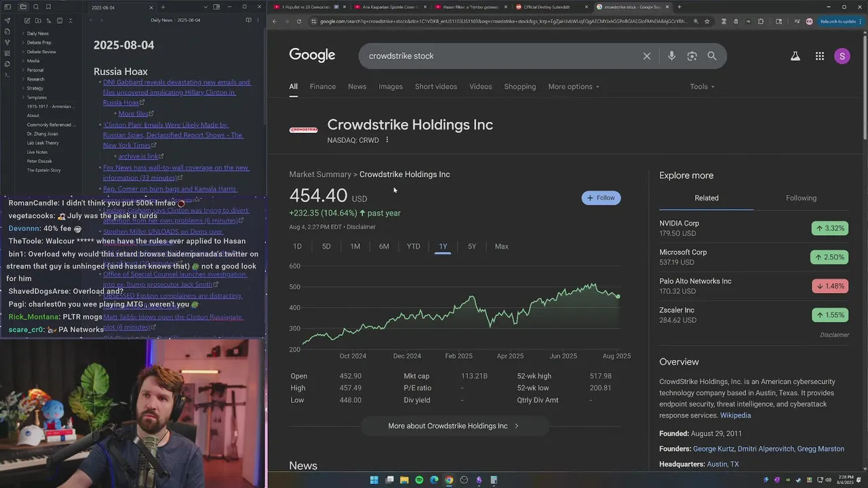Open Tools dropdown in Google search
This screenshot has width=868, height=488.
click(x=703, y=87)
